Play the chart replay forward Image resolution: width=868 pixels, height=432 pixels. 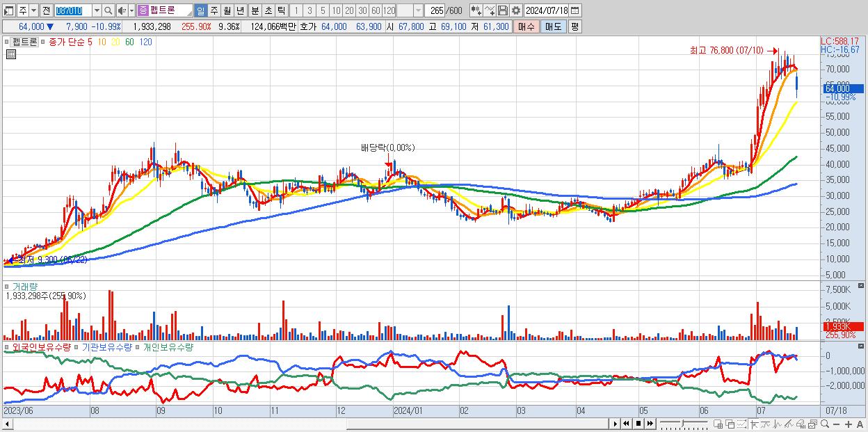point(615,423)
